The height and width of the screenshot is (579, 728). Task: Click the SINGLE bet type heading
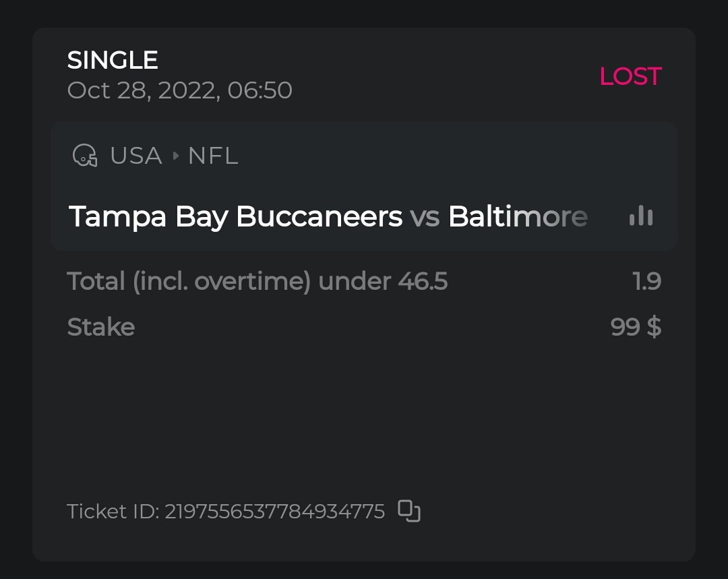pos(113,61)
